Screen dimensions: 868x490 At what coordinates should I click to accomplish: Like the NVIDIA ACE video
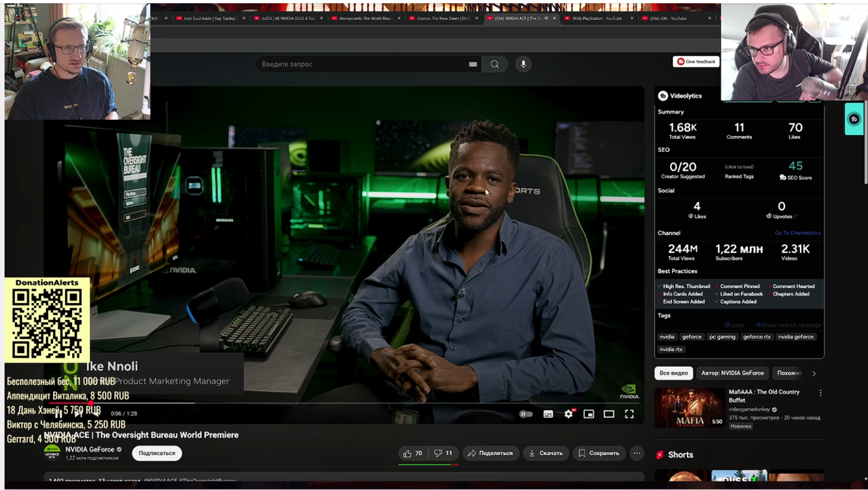[x=413, y=453]
